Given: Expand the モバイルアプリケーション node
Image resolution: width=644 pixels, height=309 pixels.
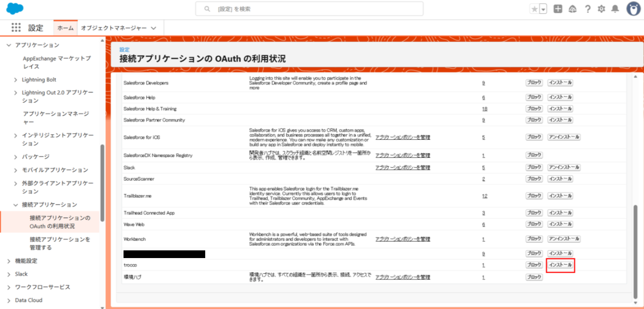Looking at the screenshot, I should coord(16,170).
